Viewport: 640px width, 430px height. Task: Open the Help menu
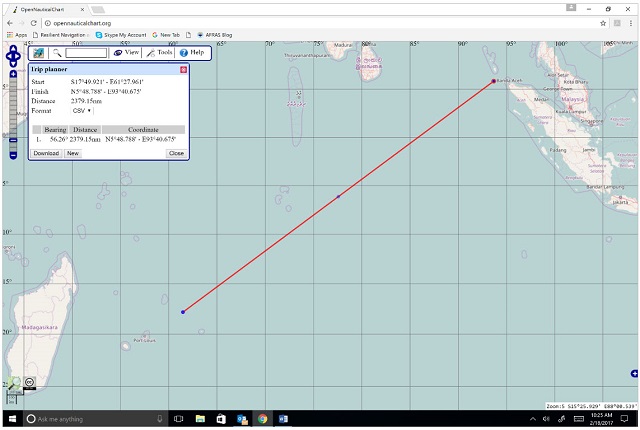click(192, 53)
